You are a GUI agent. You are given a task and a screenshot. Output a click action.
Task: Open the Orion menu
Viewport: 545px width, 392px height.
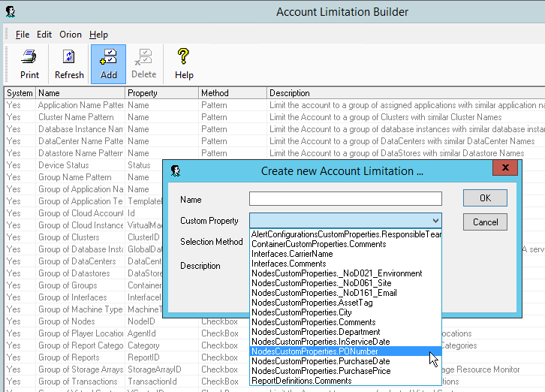coord(71,35)
